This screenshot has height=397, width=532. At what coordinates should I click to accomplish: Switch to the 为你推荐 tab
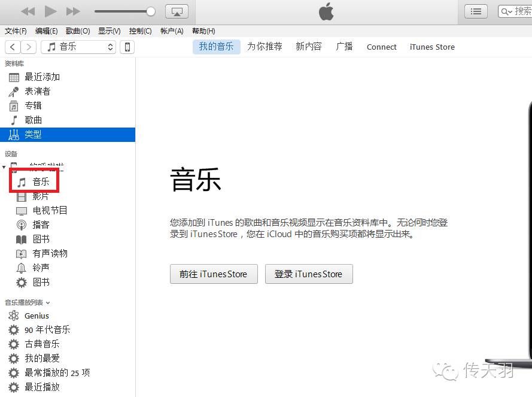265,47
